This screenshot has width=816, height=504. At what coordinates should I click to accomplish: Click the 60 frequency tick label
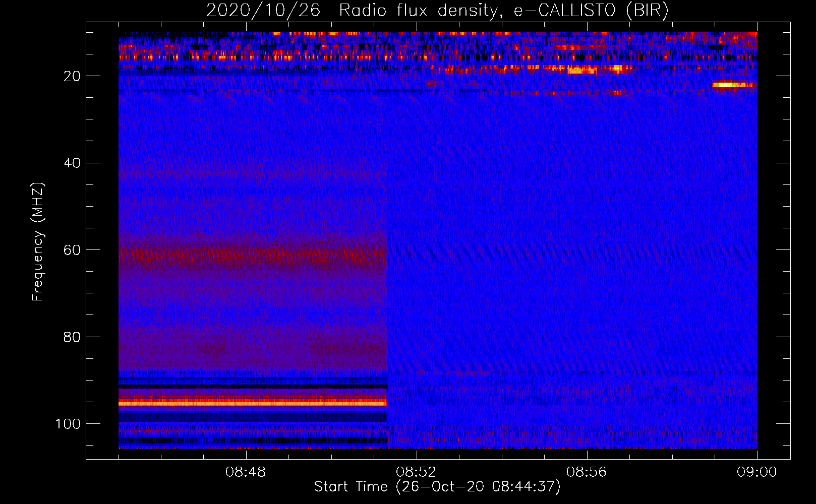coord(73,250)
